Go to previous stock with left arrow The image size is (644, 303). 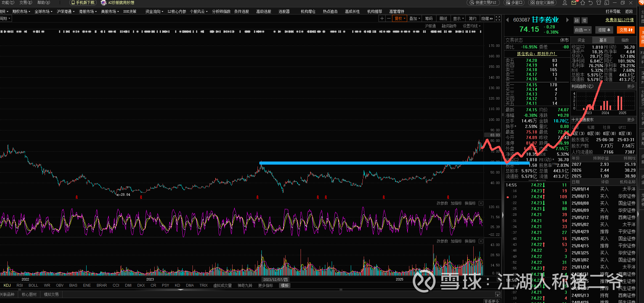click(x=507, y=20)
